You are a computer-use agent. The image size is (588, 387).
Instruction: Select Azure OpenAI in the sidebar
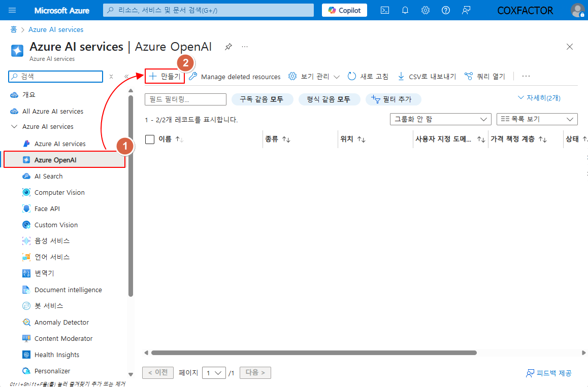click(x=64, y=160)
